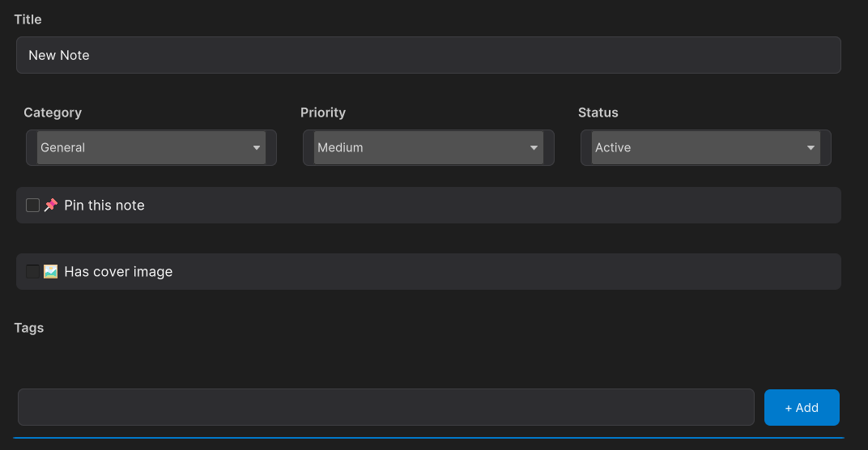
Task: Click the pushpin emoji icon
Action: [51, 206]
